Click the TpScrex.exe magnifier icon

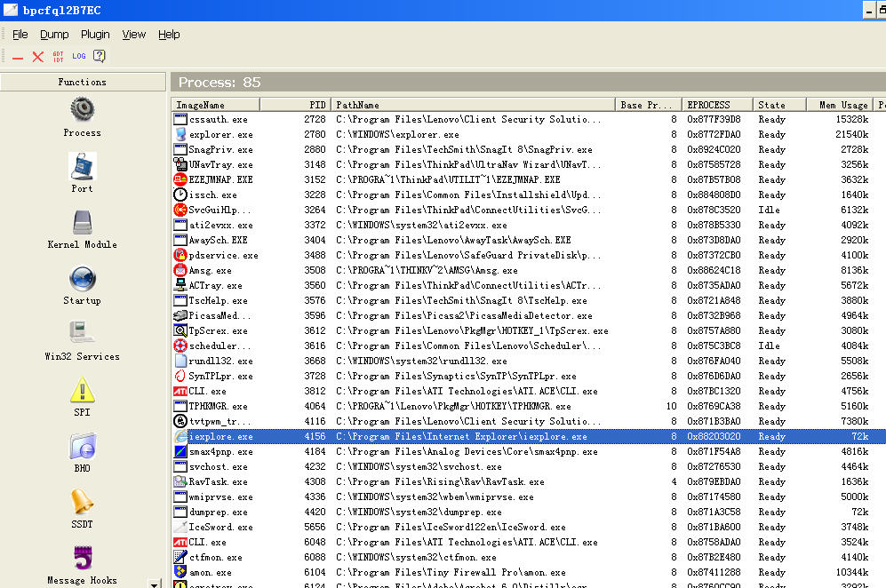click(x=180, y=330)
